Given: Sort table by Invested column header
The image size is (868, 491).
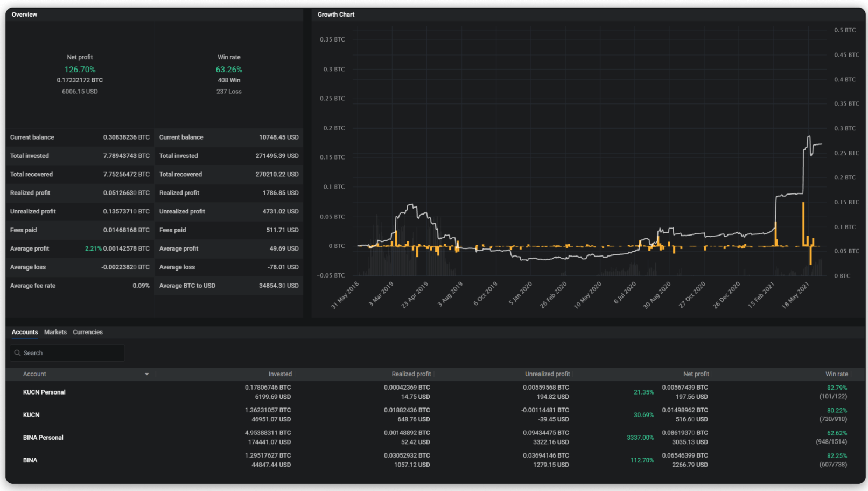Looking at the screenshot, I should (280, 374).
